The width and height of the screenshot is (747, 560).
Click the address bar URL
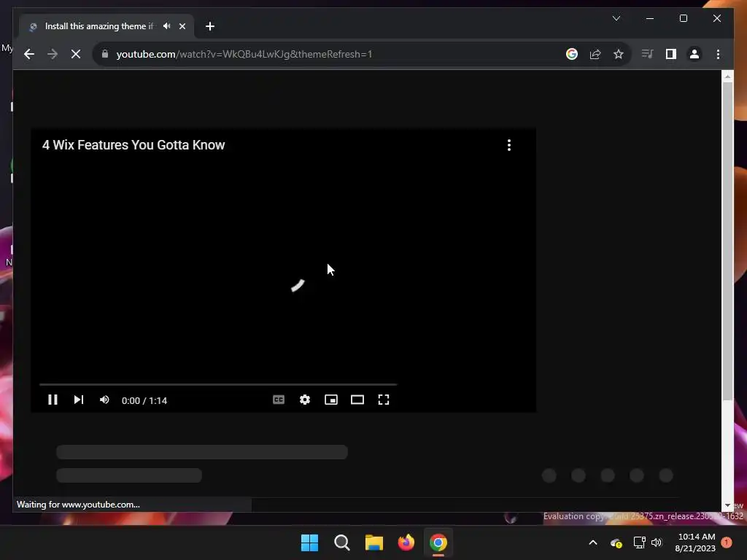(244, 54)
